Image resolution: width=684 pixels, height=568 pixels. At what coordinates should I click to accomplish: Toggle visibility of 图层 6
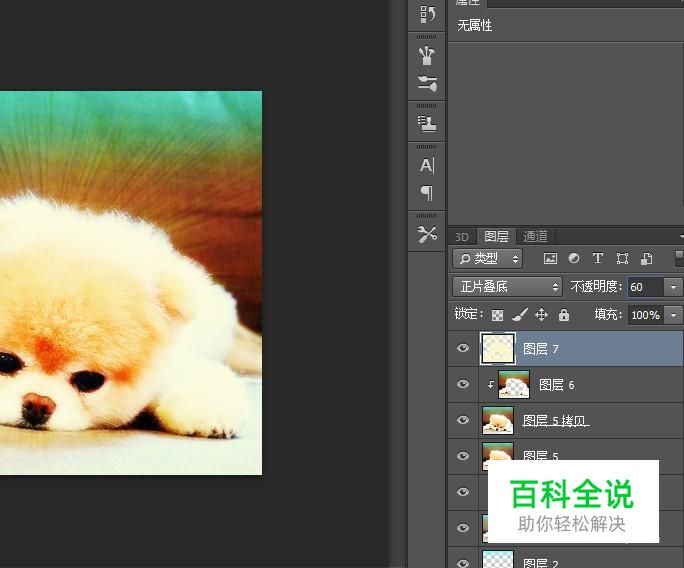(463, 385)
